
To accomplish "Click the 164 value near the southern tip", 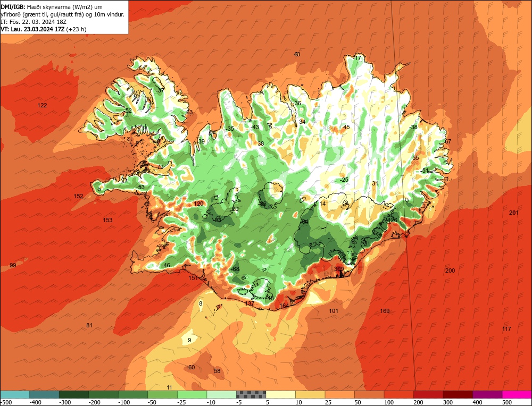I will coord(284,306).
